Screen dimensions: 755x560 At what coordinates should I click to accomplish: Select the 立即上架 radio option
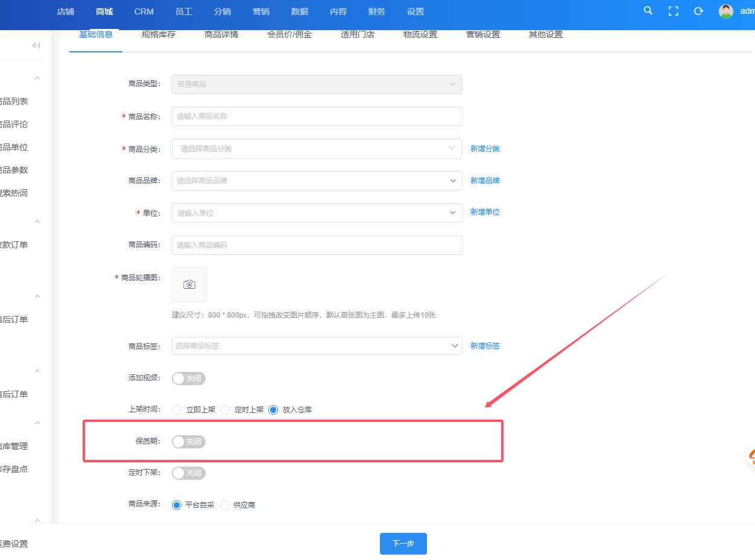click(177, 410)
